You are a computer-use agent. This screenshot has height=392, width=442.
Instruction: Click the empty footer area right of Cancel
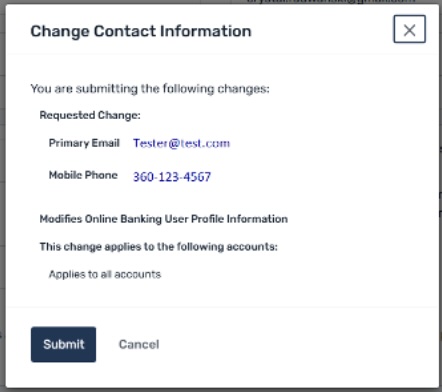[297, 344]
